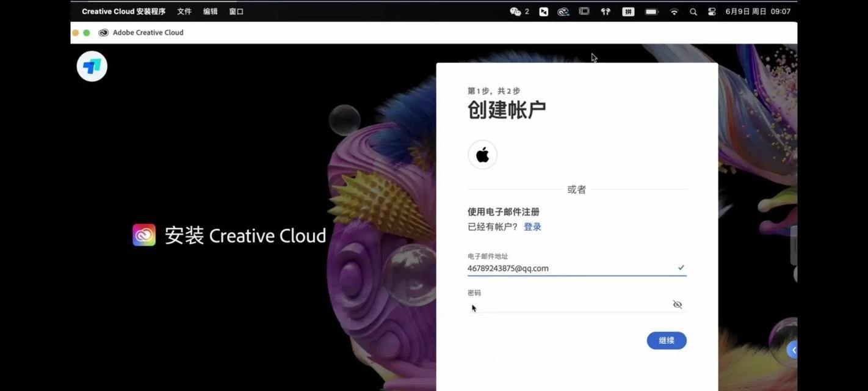Click the Wi-Fi status icon
The height and width of the screenshot is (391, 868).
[674, 12]
